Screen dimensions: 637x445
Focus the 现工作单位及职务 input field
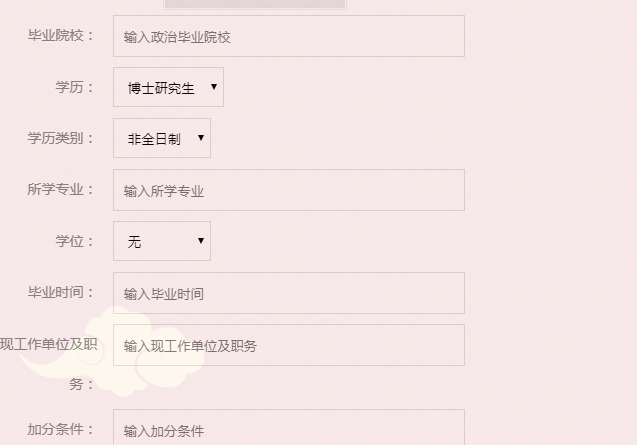point(289,345)
